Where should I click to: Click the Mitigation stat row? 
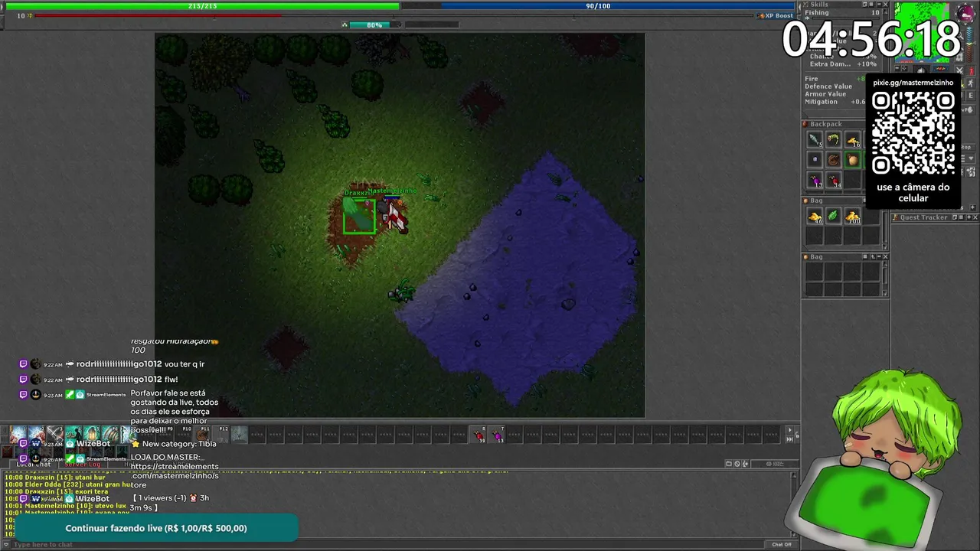point(835,102)
